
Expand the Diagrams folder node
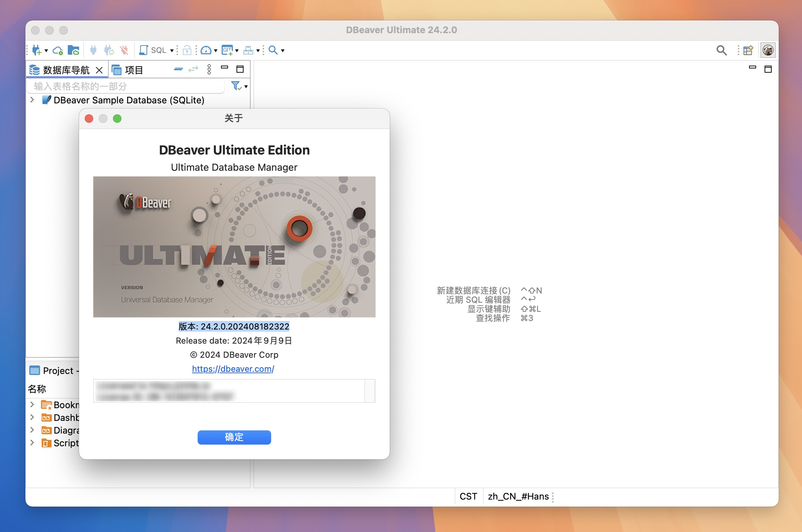click(32, 430)
